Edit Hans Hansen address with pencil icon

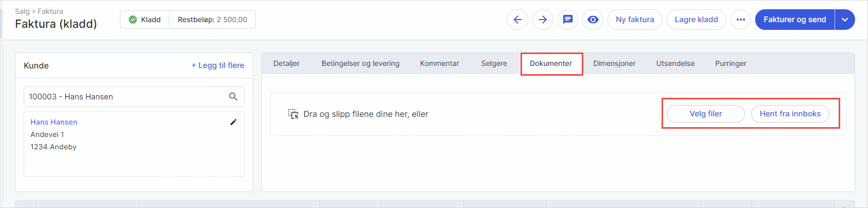233,122
